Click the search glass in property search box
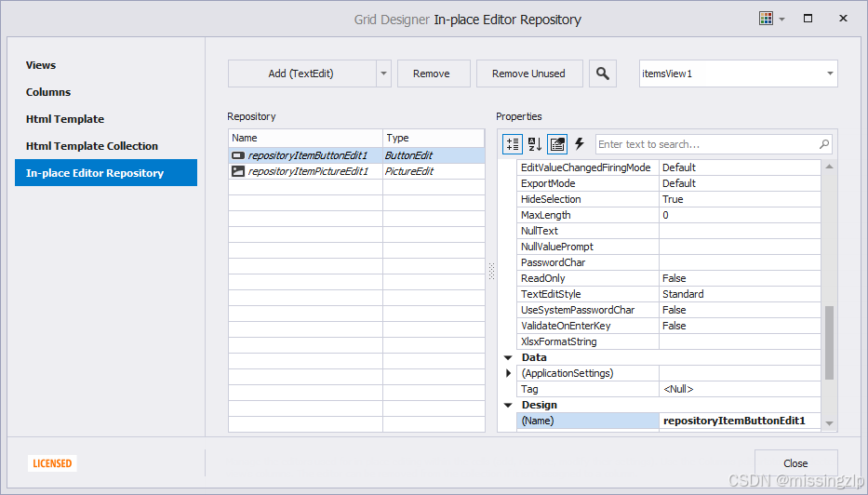 click(823, 144)
